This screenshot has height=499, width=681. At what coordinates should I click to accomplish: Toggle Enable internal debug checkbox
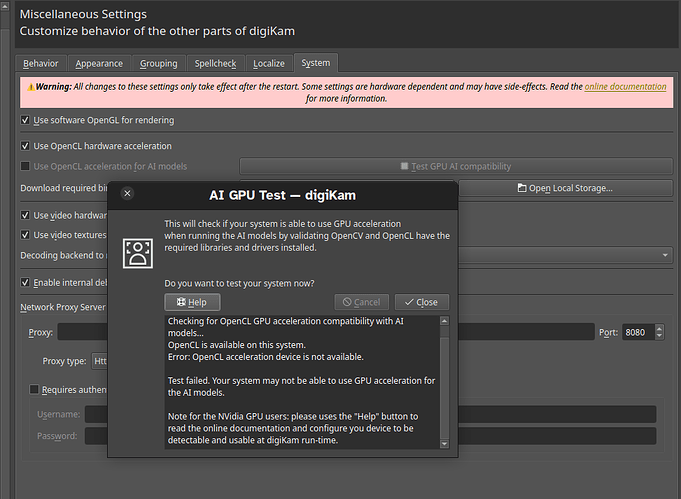click(25, 283)
